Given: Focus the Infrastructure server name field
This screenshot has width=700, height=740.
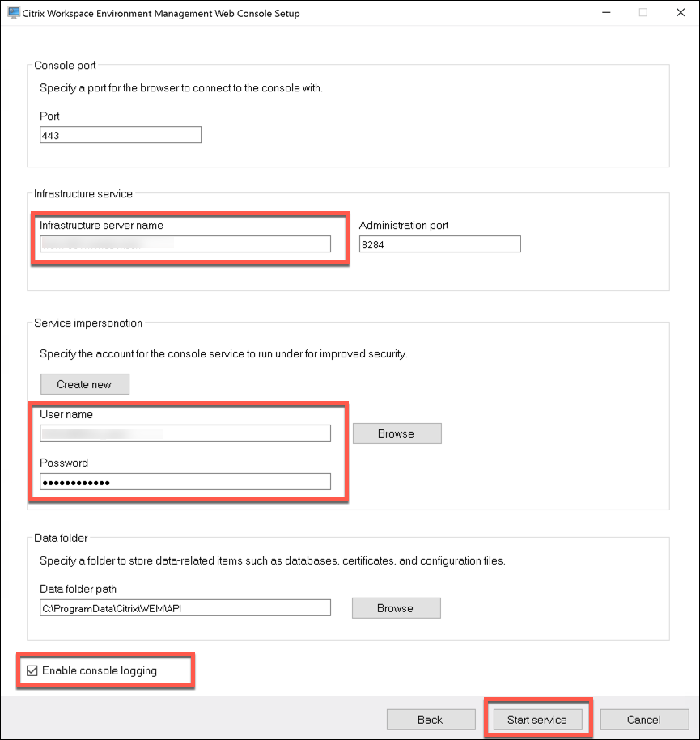Looking at the screenshot, I should [x=185, y=243].
